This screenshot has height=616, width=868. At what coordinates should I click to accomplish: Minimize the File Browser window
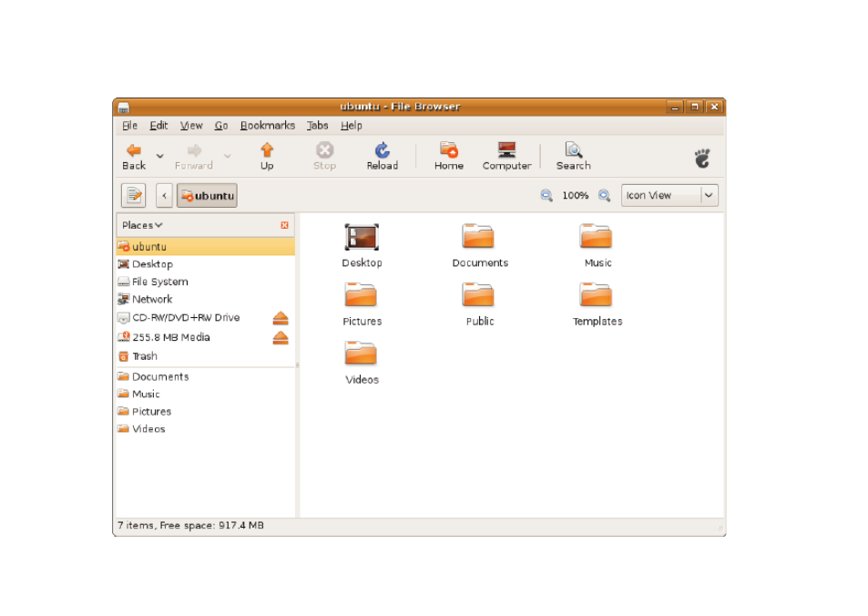pos(675,107)
